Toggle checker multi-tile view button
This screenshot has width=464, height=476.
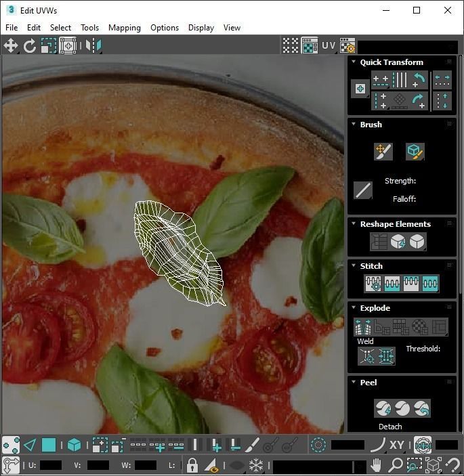click(x=291, y=45)
